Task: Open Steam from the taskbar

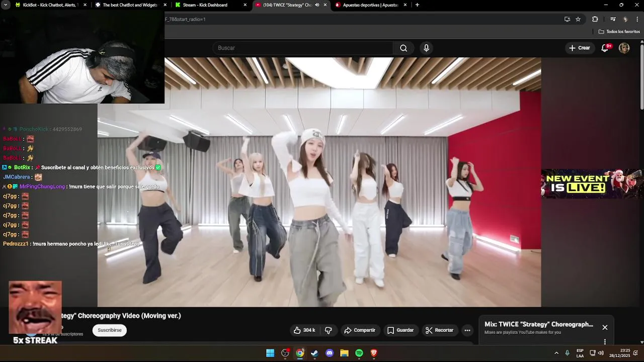Action: click(314, 353)
